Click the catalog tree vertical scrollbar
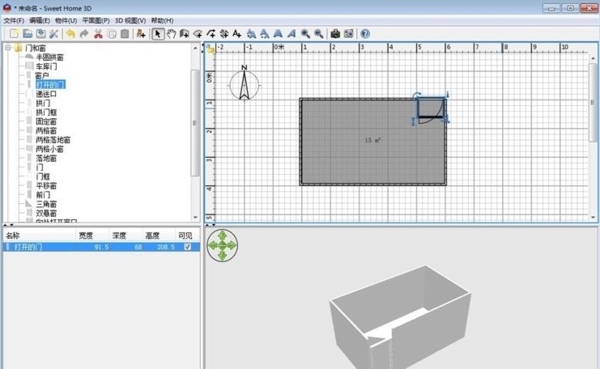This screenshot has height=369, width=600. pyautogui.click(x=195, y=122)
